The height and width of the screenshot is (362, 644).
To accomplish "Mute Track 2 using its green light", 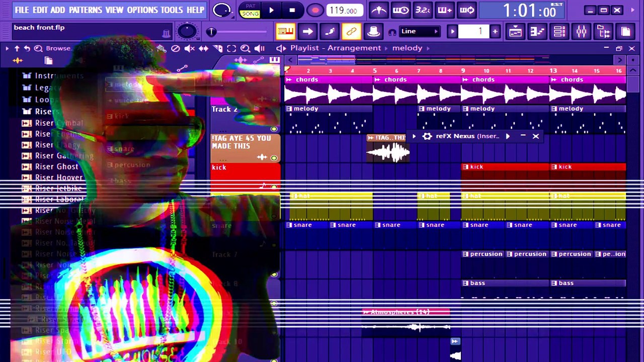I will [x=274, y=129].
